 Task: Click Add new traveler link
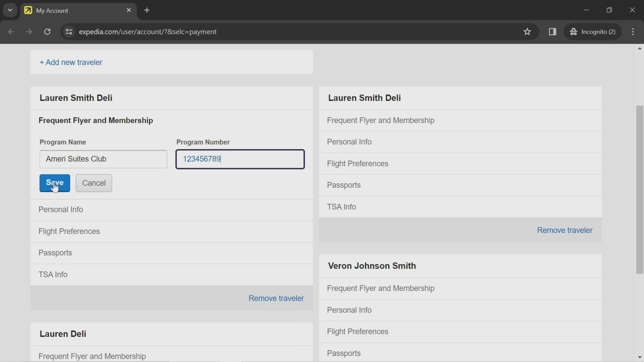pyautogui.click(x=71, y=62)
